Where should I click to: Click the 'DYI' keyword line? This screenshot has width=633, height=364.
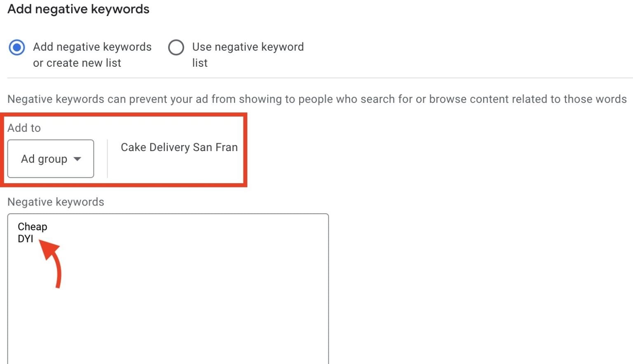click(26, 239)
